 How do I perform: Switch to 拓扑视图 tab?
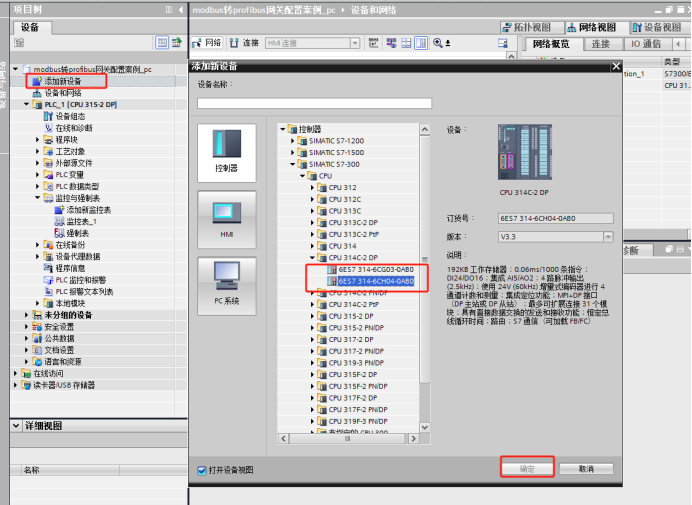(532, 27)
